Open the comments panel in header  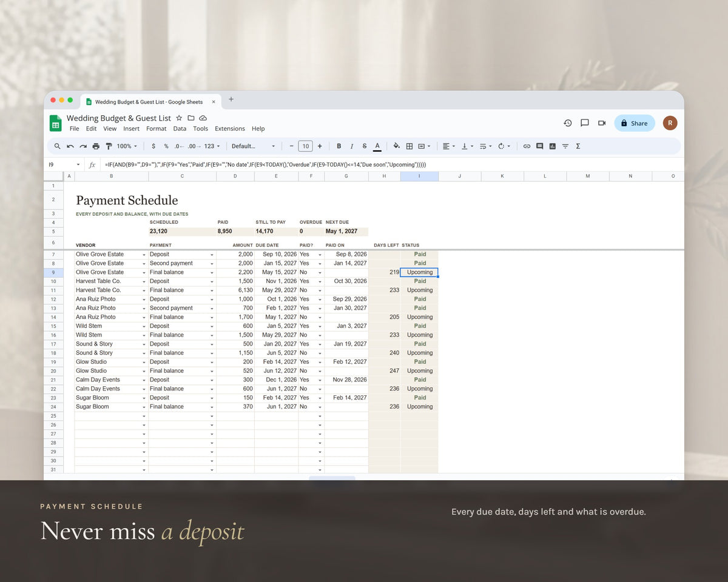pos(585,123)
